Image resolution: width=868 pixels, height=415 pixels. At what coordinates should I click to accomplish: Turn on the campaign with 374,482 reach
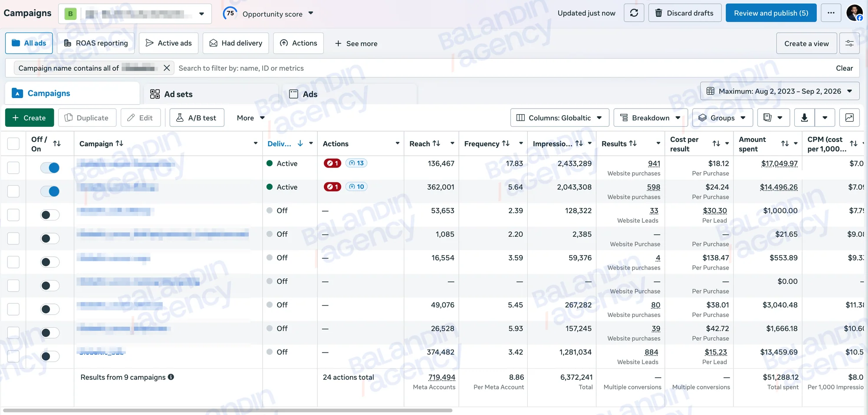point(50,356)
